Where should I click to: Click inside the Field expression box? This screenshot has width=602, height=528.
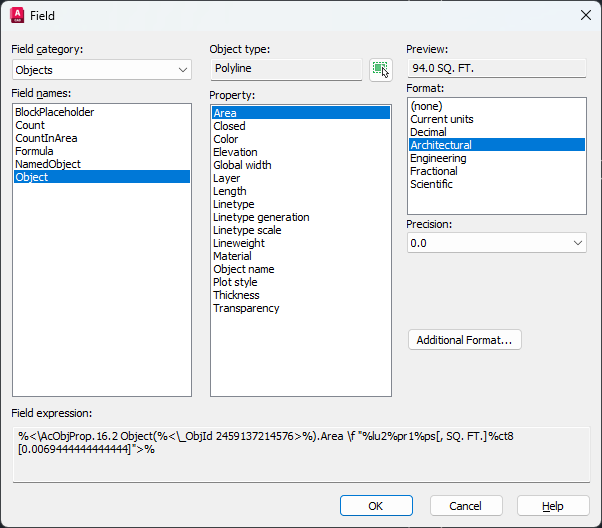pos(301,455)
